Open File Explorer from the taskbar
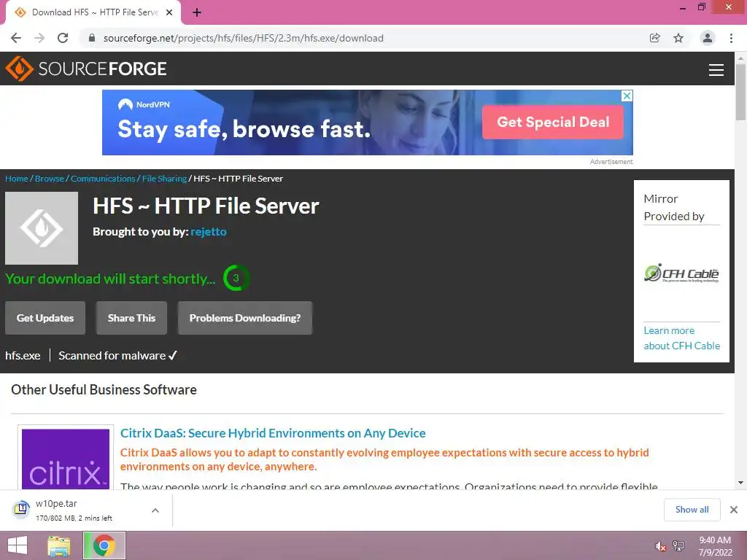 point(59,545)
